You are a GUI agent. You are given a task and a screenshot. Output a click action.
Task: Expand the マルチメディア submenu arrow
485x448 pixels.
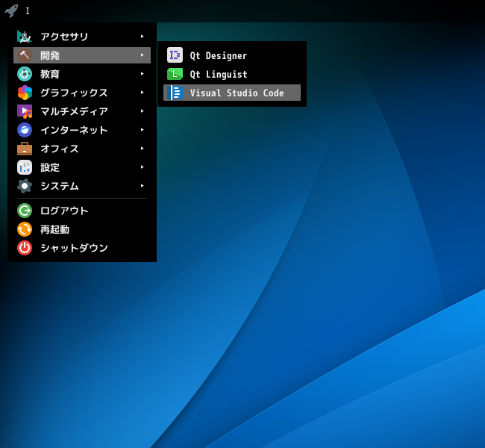pos(143,111)
